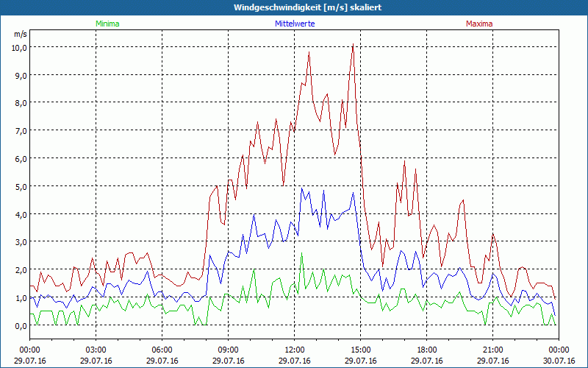
Task: Click the 30.07.16 date label
Action: (559, 361)
